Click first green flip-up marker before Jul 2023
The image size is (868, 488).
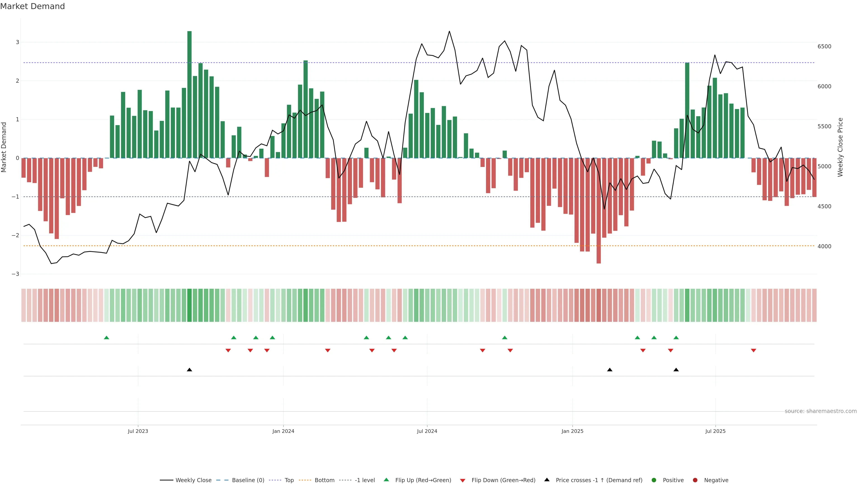tap(106, 338)
